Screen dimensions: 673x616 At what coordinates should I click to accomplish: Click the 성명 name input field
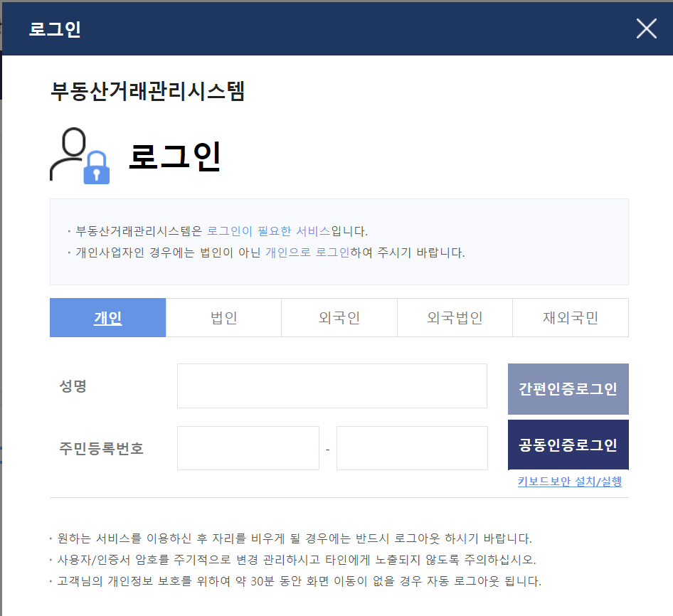tap(332, 386)
